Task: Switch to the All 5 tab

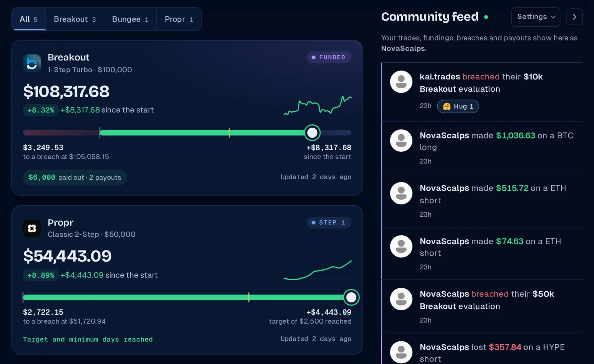Action: tap(29, 19)
